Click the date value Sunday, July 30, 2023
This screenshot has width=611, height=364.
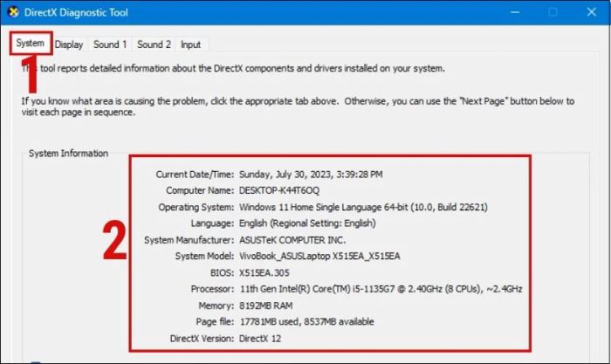click(311, 175)
